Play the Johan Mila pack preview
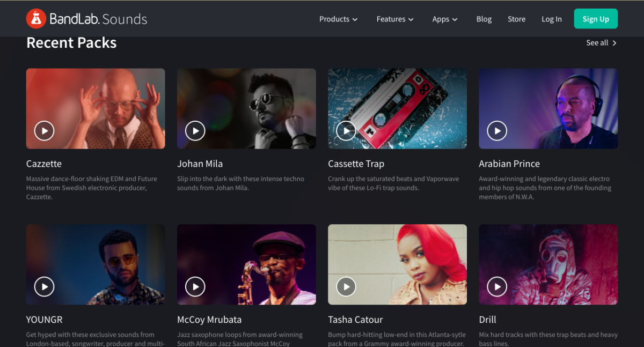Viewport: 644px width, 347px height. (195, 130)
